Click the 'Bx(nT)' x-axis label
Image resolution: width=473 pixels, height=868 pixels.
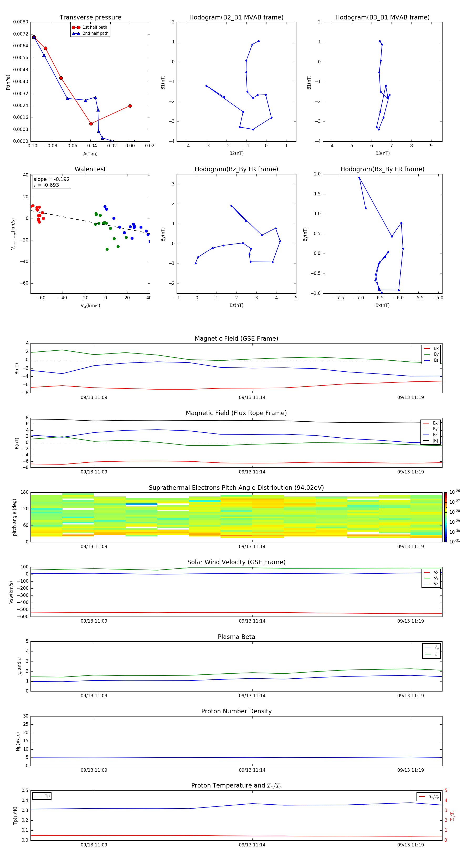pos(382,305)
